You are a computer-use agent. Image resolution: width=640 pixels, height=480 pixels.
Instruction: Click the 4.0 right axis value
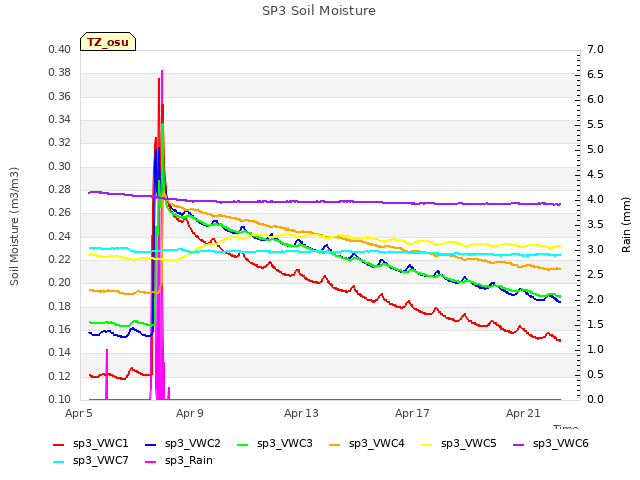596,199
